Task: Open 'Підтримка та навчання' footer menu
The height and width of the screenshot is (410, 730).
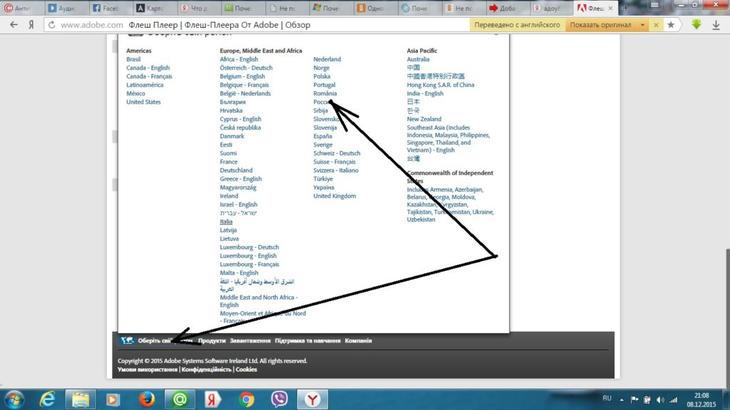Action: pyautogui.click(x=307, y=341)
